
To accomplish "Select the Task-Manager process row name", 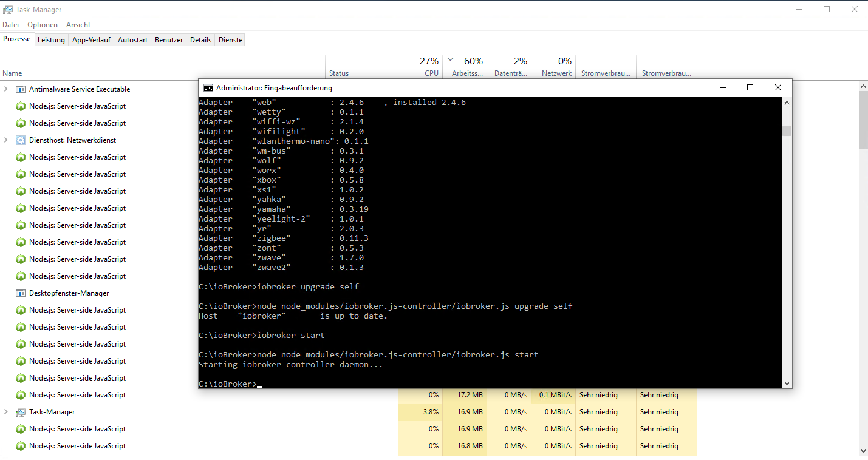I will coord(52,412).
